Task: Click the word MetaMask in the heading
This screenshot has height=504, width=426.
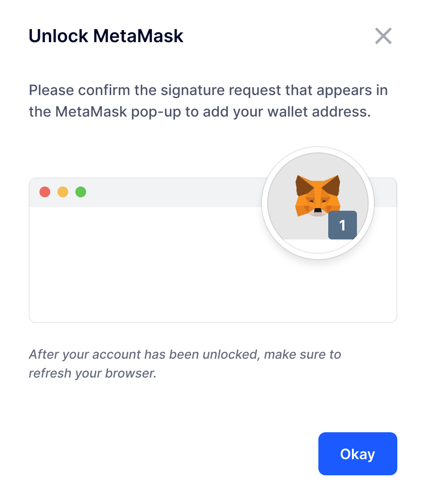Action: click(x=138, y=36)
